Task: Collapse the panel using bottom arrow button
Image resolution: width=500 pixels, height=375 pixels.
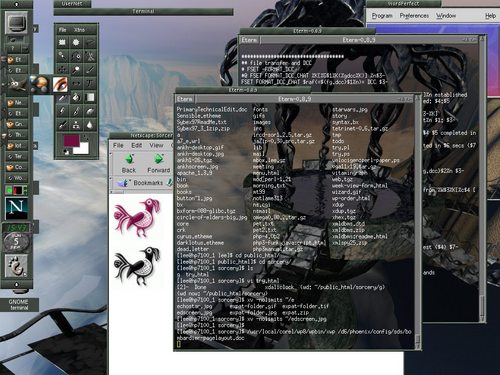Action: 16,285
